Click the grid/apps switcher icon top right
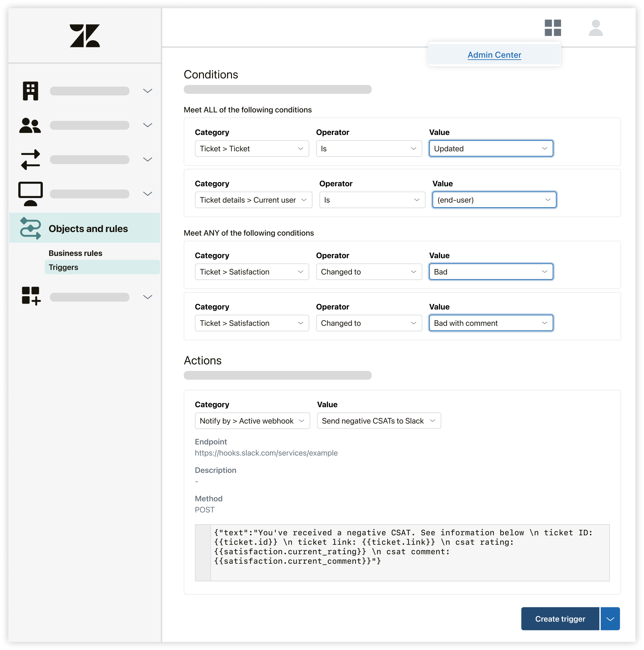The width and height of the screenshot is (644, 650). click(554, 28)
